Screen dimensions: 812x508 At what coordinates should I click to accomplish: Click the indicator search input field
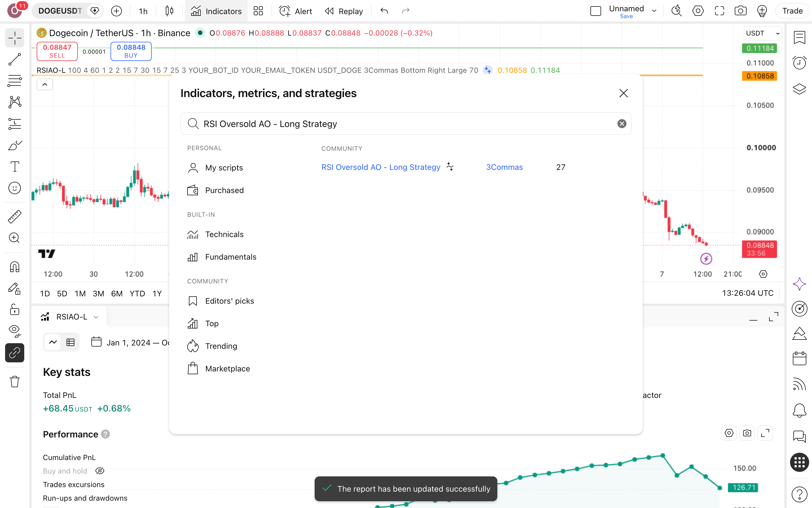tap(406, 124)
